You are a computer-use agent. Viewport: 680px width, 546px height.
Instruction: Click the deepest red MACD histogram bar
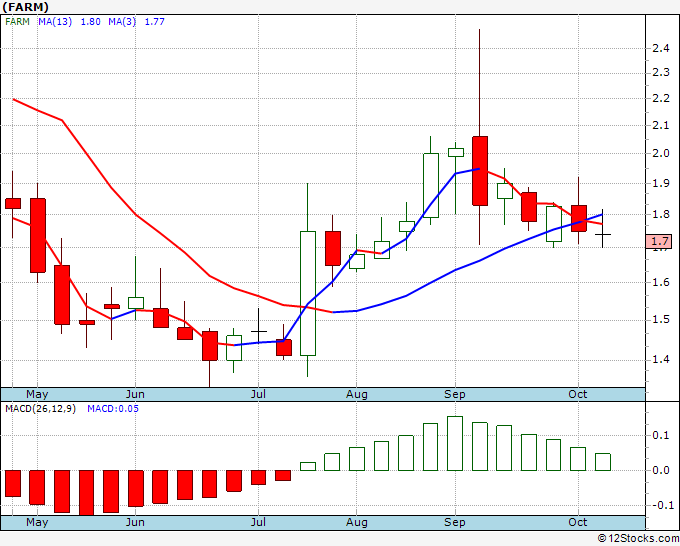[86, 493]
